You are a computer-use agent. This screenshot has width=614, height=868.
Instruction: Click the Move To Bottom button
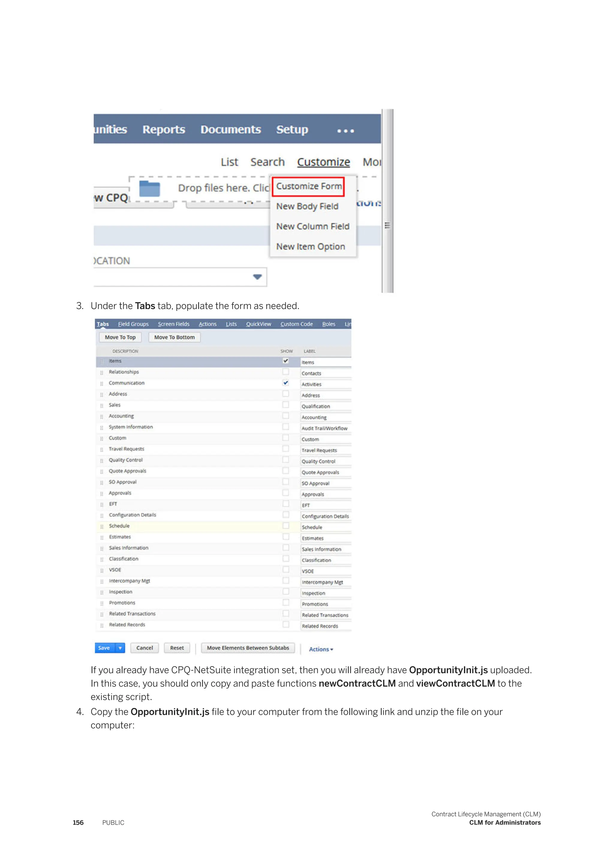click(174, 337)
